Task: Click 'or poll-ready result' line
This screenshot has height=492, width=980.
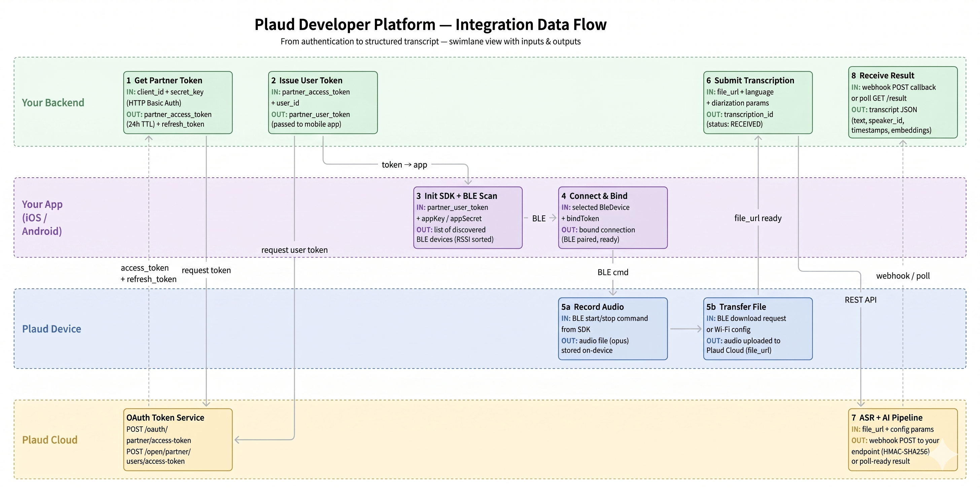Action: coord(880,461)
